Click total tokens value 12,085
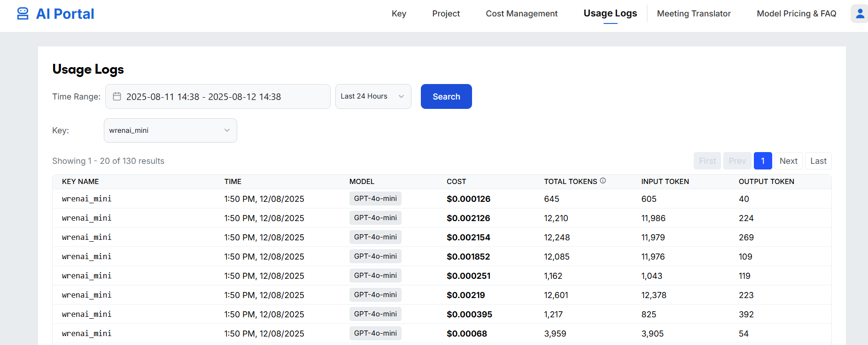The image size is (868, 345). point(557,257)
